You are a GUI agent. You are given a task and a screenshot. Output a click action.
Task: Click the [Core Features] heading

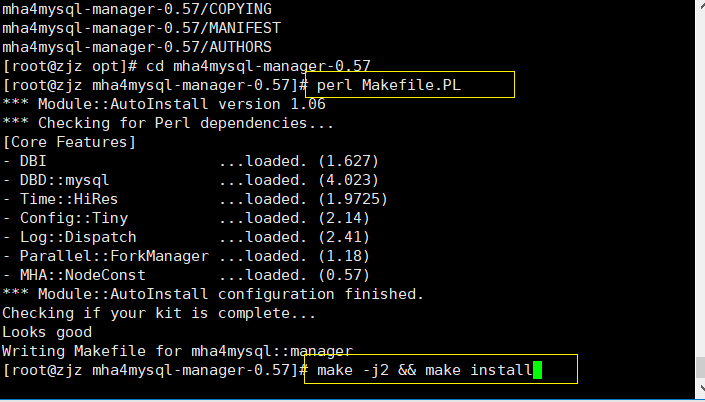pyautogui.click(x=69, y=142)
